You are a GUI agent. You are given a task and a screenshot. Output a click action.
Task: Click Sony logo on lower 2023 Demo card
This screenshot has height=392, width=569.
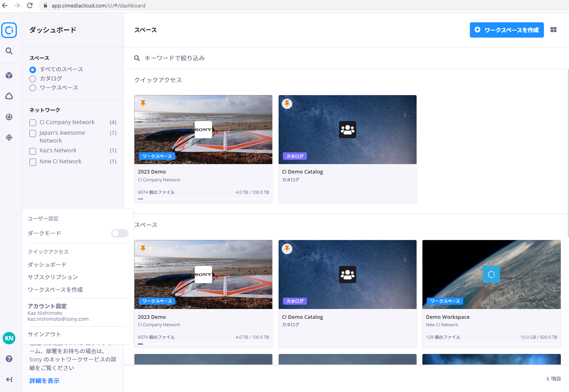pos(203,275)
